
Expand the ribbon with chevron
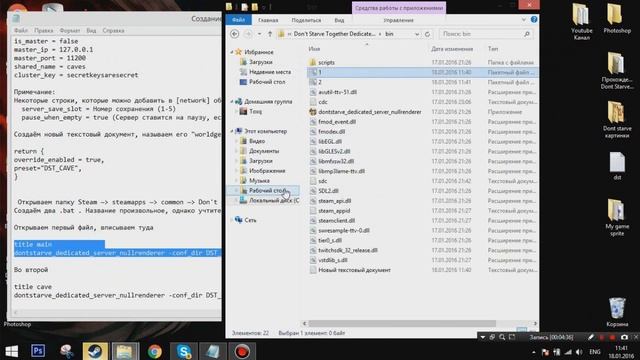523,20
